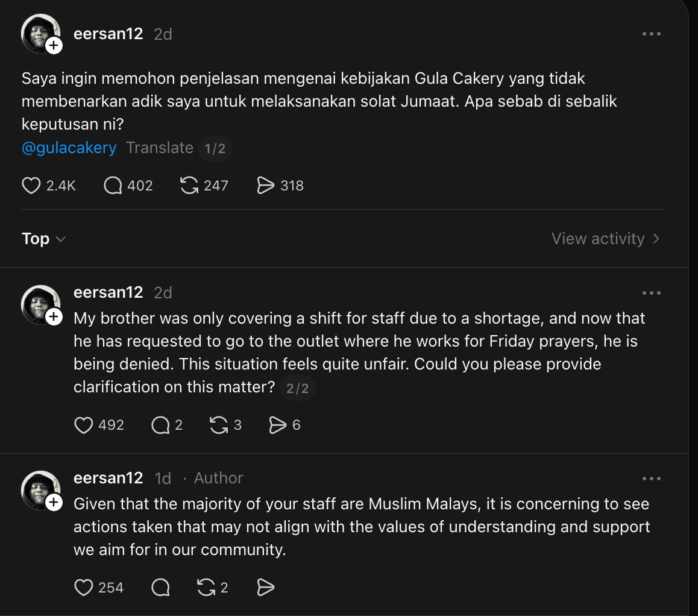
Task: Like the reply with 492 likes
Action: 84,425
